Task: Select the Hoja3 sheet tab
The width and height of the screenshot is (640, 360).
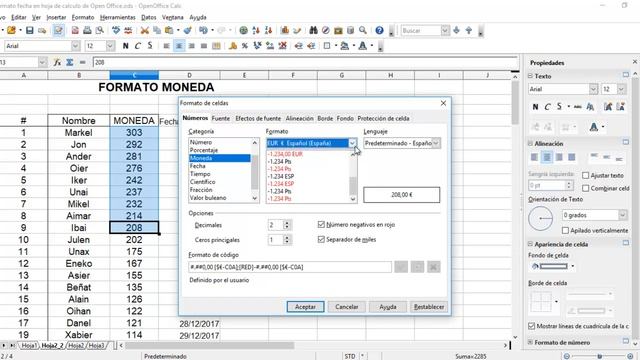Action: tap(96, 345)
